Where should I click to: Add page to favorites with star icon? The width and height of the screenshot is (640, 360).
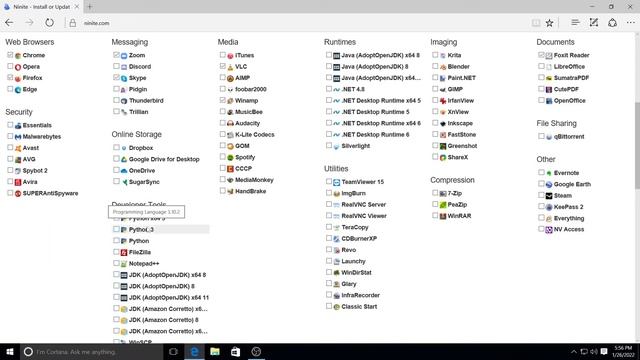(549, 23)
